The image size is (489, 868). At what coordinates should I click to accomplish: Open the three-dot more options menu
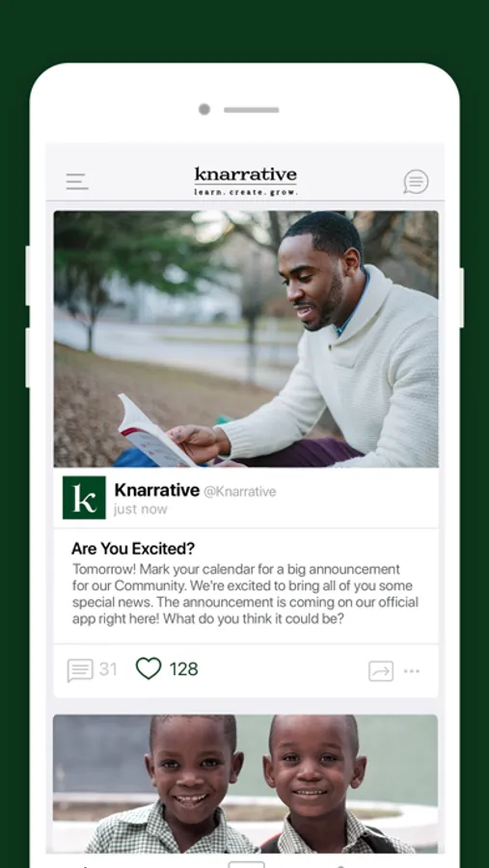[412, 671]
